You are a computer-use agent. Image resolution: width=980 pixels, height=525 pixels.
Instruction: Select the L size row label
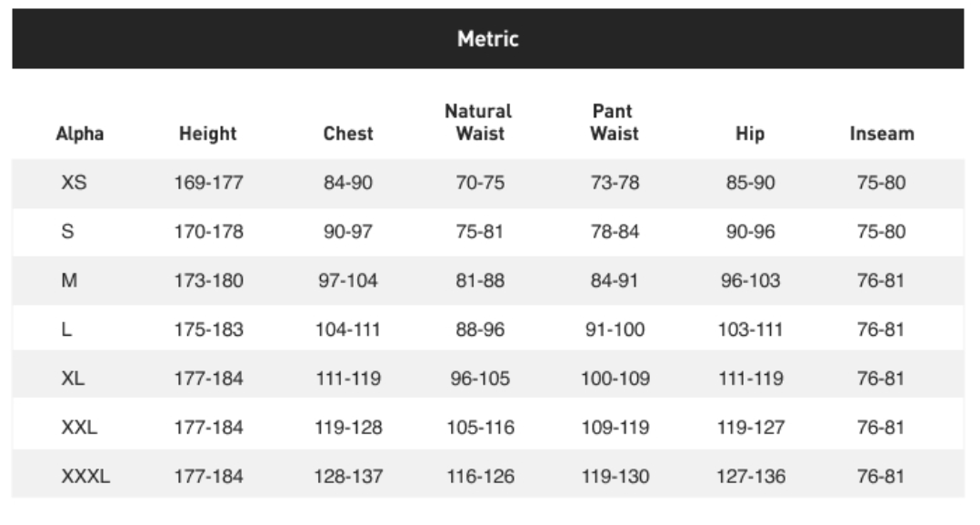pos(66,329)
